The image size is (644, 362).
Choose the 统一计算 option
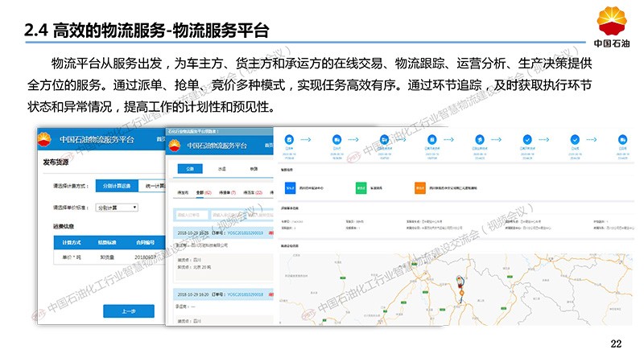point(152,186)
